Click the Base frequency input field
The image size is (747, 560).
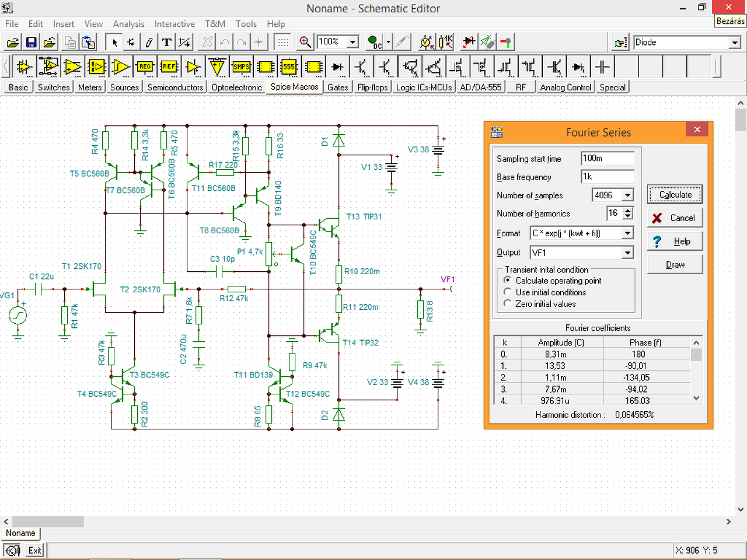[x=607, y=177]
